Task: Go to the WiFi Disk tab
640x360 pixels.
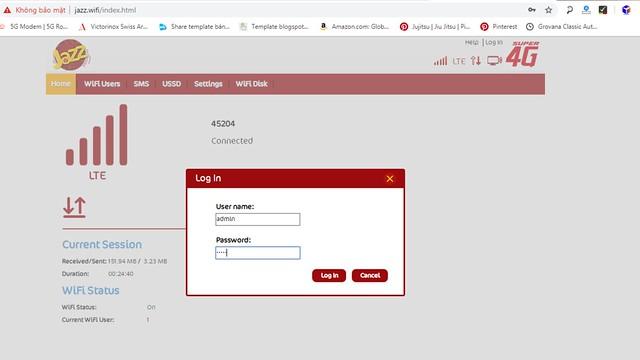Action: [251, 84]
